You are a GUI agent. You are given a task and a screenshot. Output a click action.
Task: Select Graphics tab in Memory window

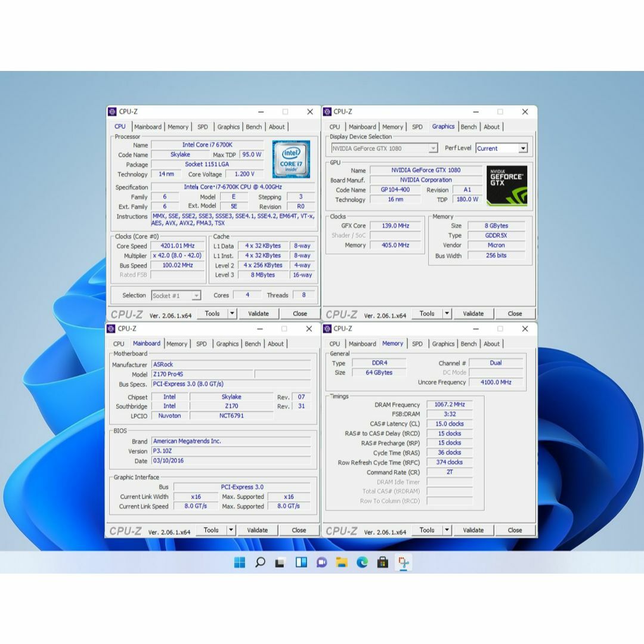pos(443,344)
